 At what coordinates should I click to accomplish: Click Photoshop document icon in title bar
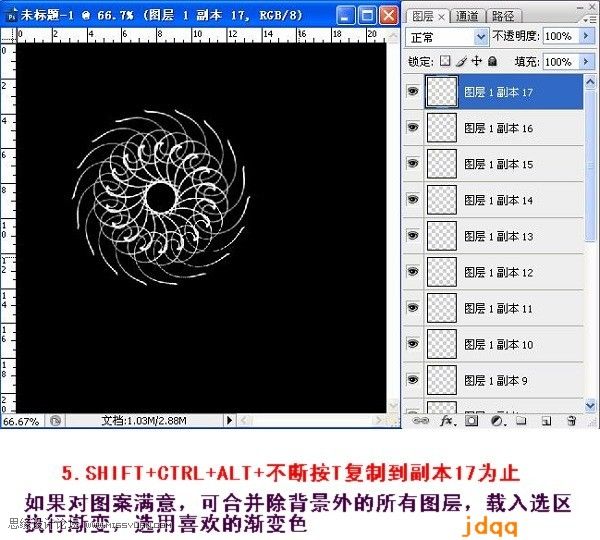(11, 16)
